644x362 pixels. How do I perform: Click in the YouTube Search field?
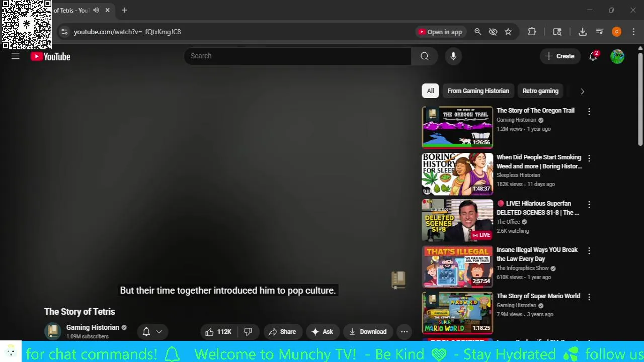[x=297, y=56]
